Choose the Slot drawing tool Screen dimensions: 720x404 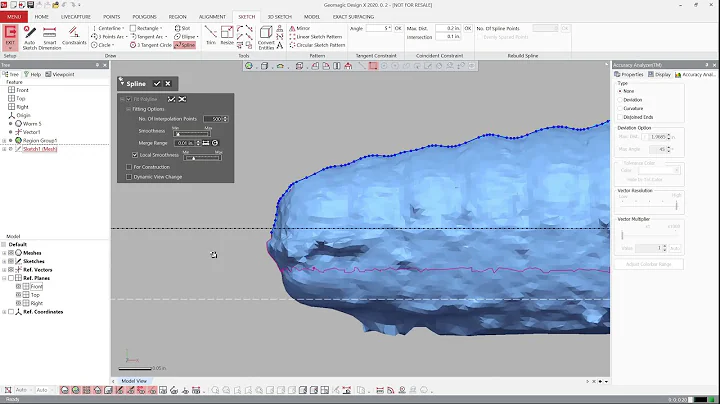pyautogui.click(x=182, y=28)
